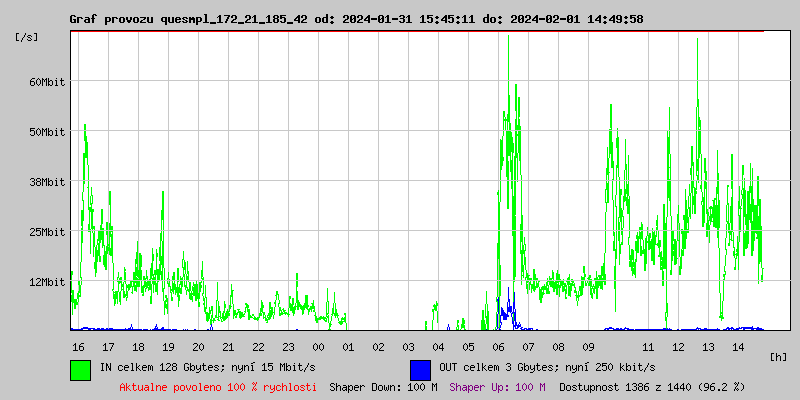Click the purple 'Shaper Up: 100 M' text

(x=497, y=387)
